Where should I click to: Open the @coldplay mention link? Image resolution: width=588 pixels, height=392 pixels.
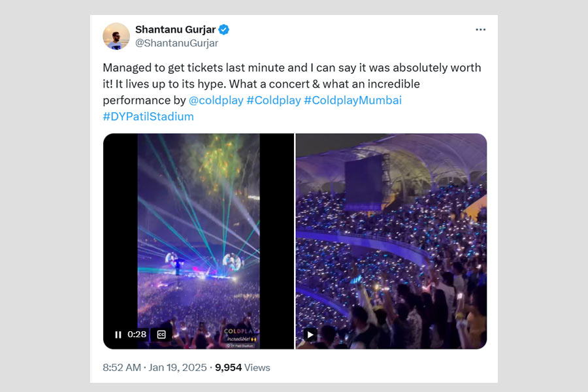tap(215, 101)
